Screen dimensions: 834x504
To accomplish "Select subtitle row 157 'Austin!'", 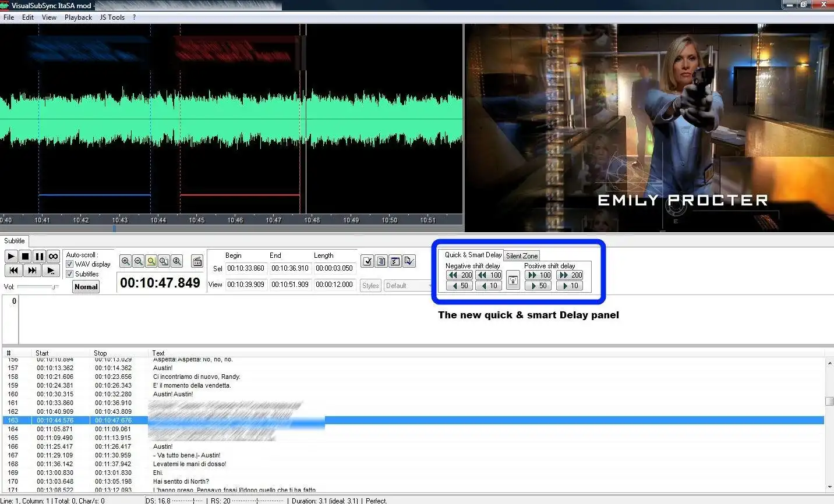I will pos(413,368).
